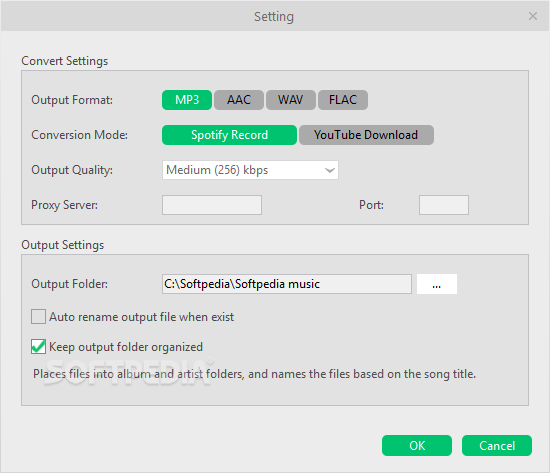Switch conversion mode to Spotify Record
The image size is (550, 473).
point(229,135)
